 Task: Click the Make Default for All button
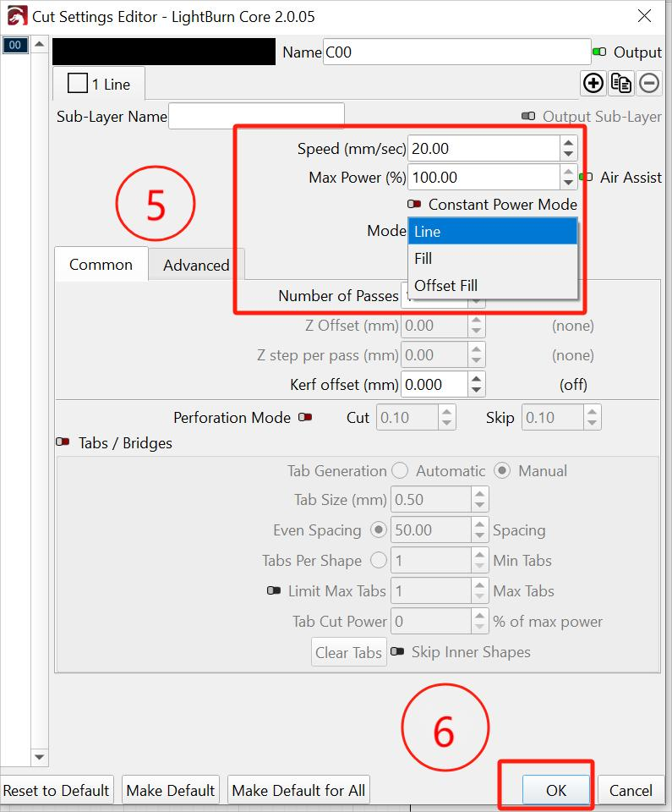pyautogui.click(x=298, y=790)
